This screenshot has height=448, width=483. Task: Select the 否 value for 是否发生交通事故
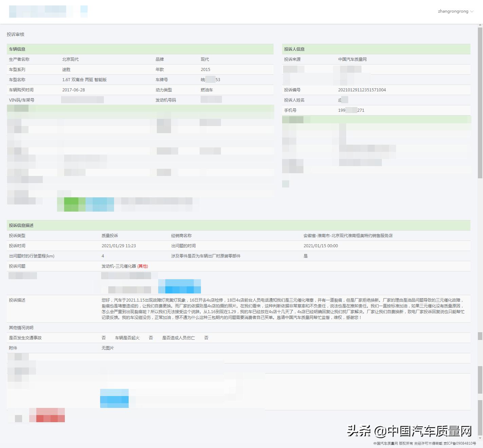pos(104,338)
